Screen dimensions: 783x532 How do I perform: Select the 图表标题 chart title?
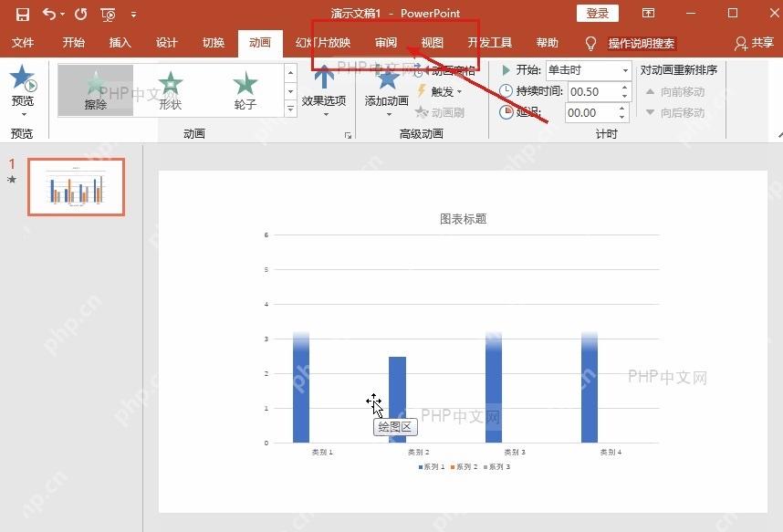(463, 219)
